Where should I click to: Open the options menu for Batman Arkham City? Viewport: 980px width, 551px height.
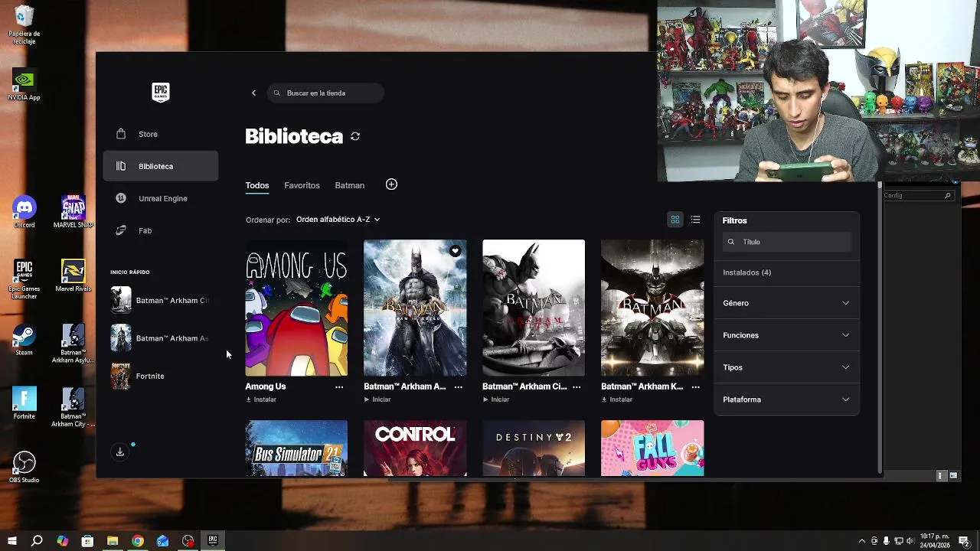pos(577,387)
